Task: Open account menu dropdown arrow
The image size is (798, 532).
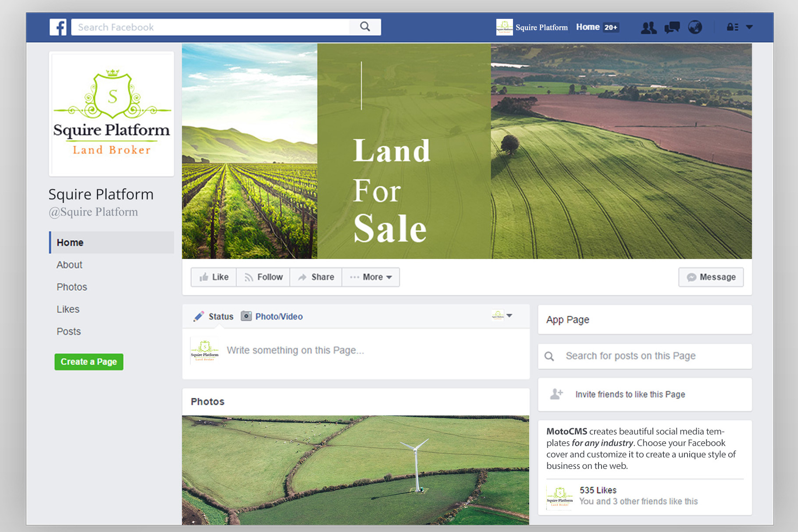Action: pyautogui.click(x=749, y=27)
